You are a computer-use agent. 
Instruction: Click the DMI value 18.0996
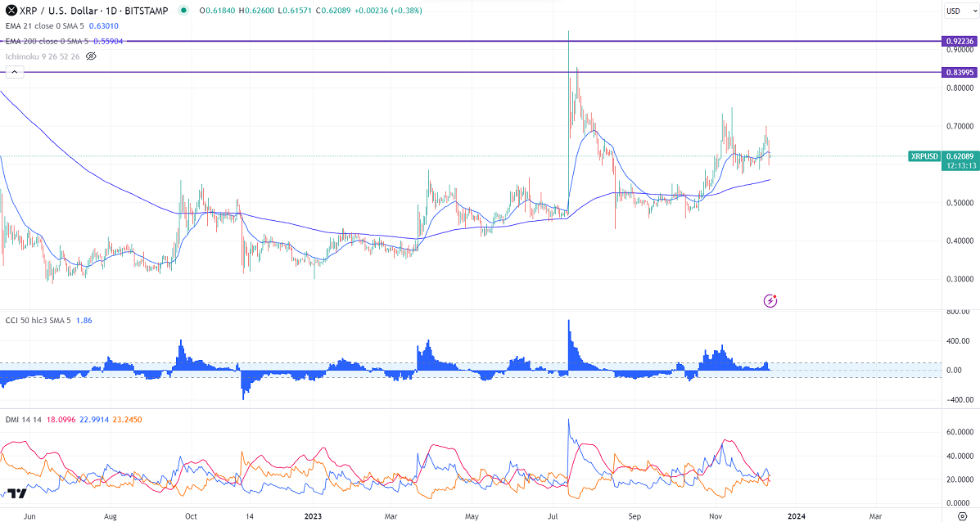[60, 420]
